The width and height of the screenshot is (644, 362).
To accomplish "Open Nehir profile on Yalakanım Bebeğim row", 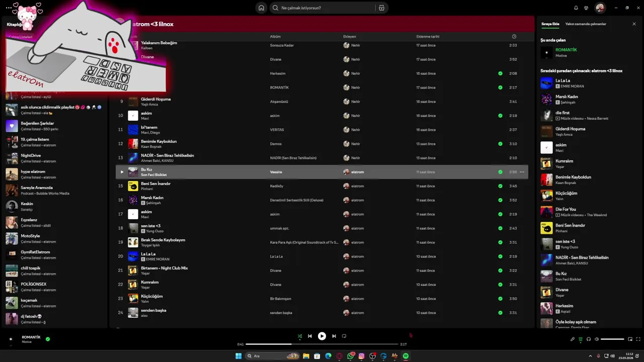I will point(356,45).
